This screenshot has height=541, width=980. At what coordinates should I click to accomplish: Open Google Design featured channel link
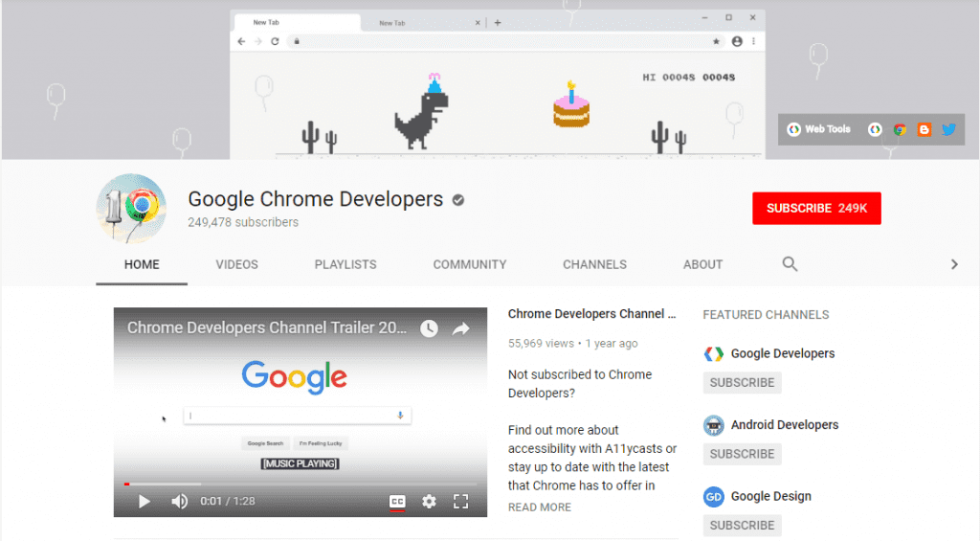[x=770, y=496]
